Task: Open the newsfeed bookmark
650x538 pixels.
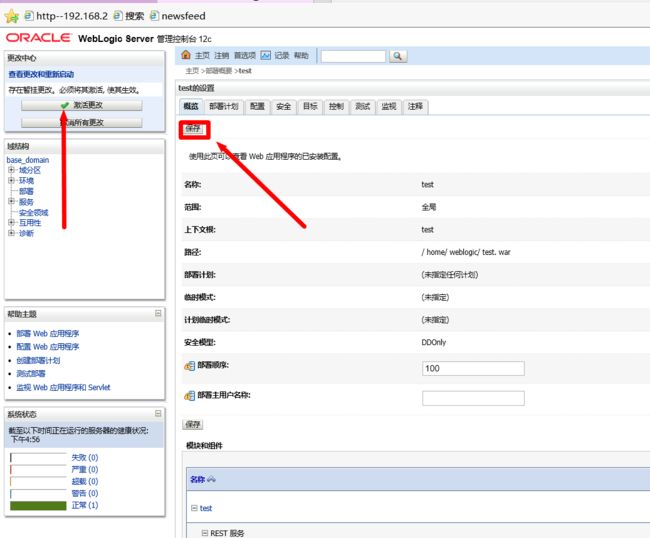Action: click(177, 16)
